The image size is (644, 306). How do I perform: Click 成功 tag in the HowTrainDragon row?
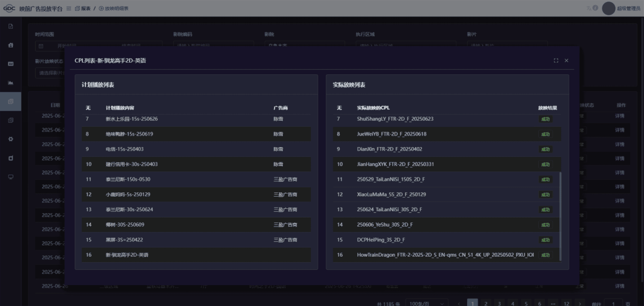(545, 255)
